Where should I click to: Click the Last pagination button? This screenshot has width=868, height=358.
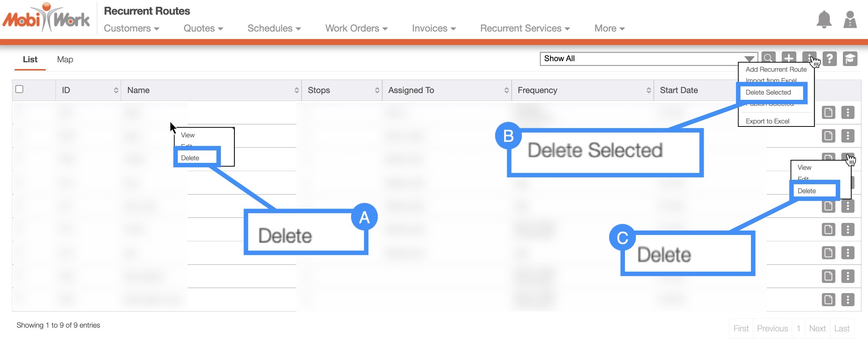(x=841, y=328)
